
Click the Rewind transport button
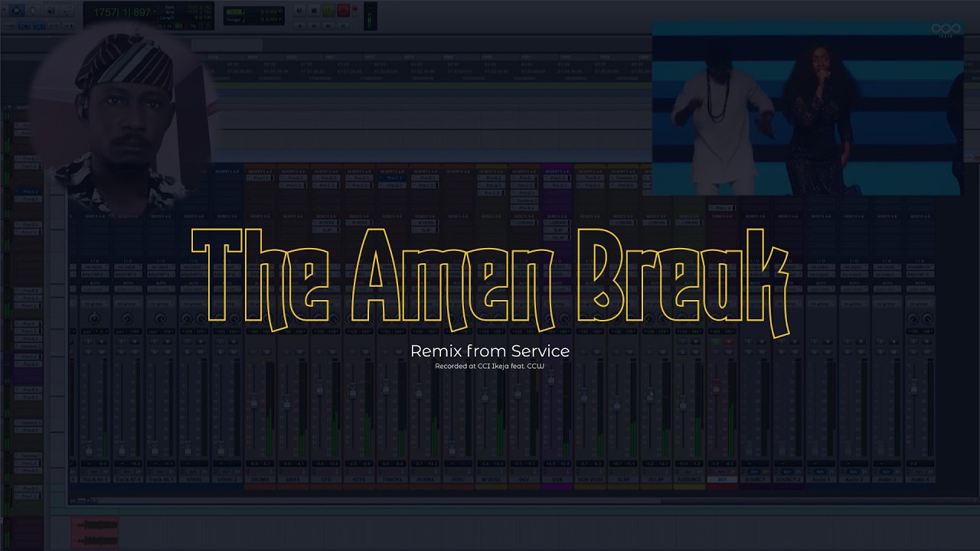[314, 26]
